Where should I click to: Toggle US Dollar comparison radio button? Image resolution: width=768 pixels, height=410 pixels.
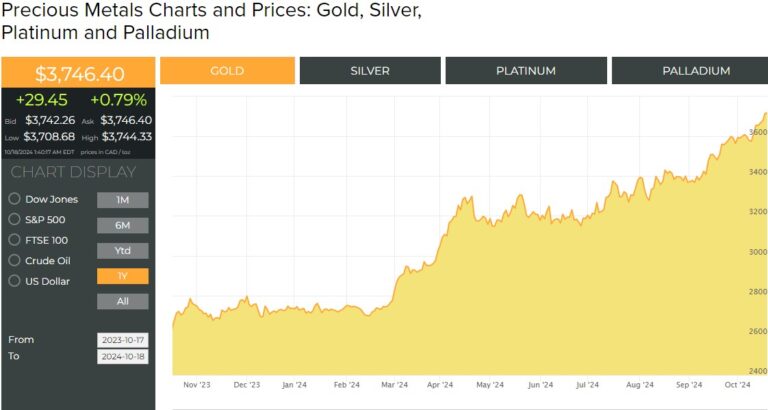tap(15, 281)
